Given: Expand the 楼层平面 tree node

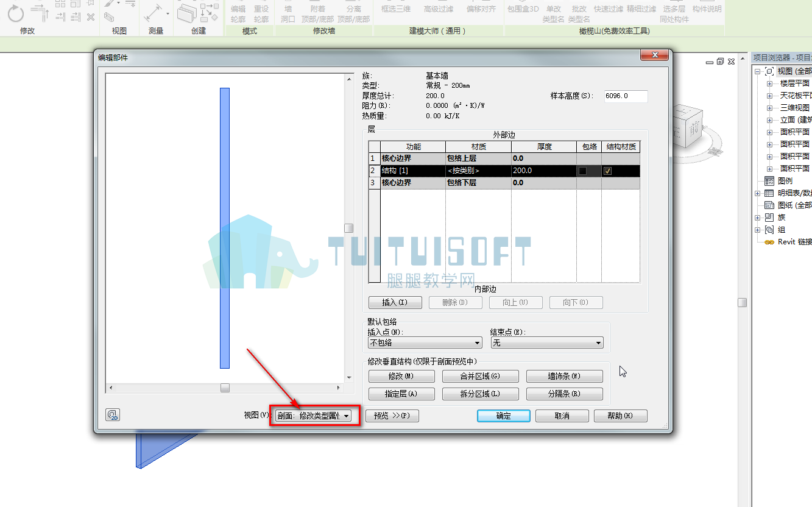Looking at the screenshot, I should (x=769, y=83).
